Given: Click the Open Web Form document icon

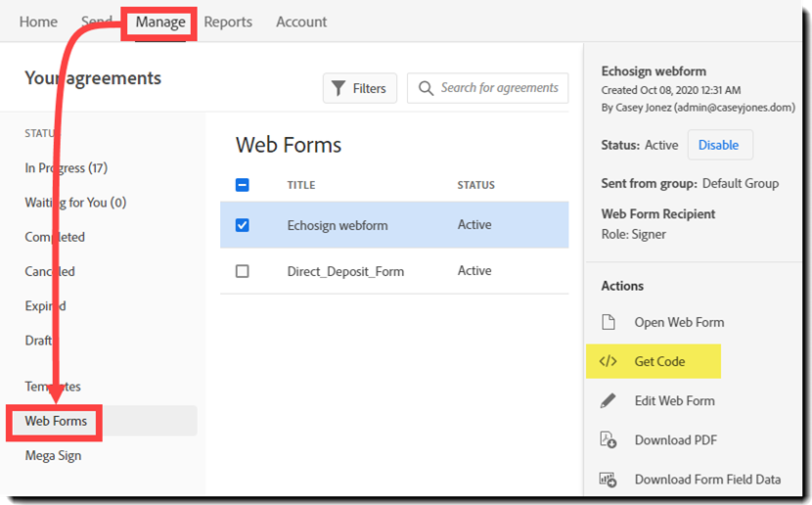Looking at the screenshot, I should pos(608,322).
